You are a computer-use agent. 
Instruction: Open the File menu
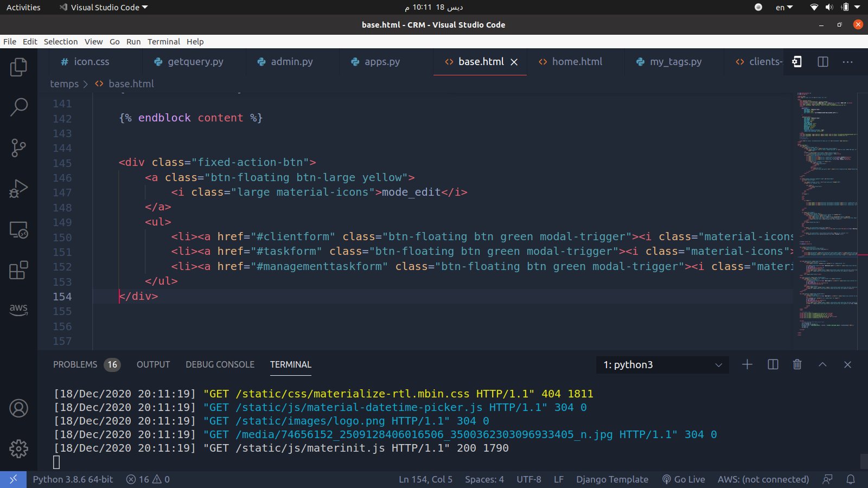coord(10,42)
